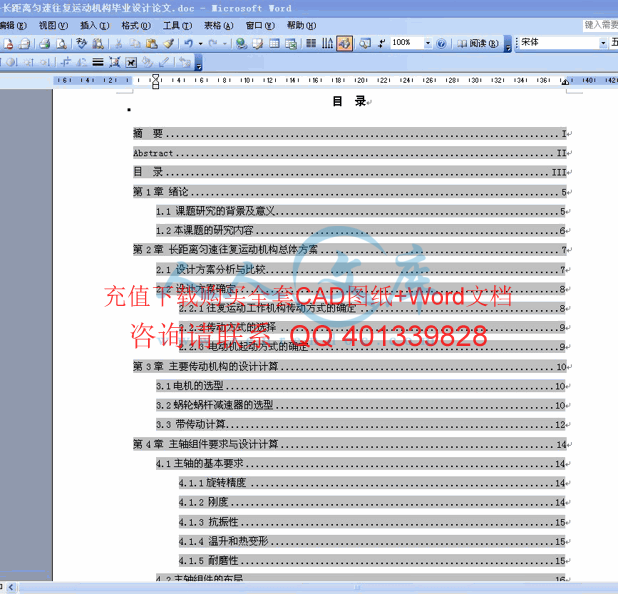
Task: Click the Compress Pictures icon
Action: [x=114, y=62]
